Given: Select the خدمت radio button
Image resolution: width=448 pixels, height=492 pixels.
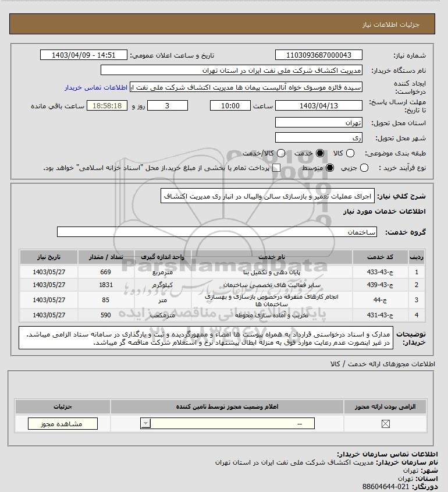Looking at the screenshot, I should click(320, 153).
